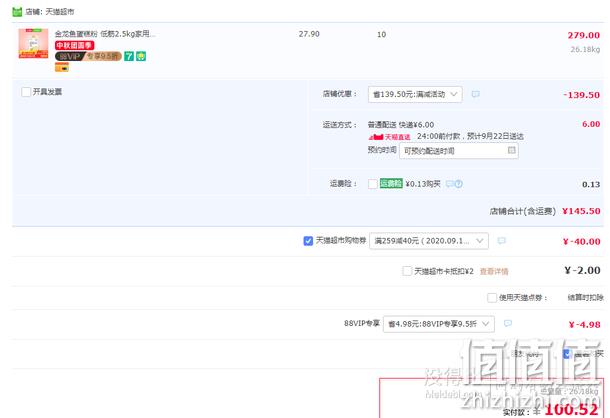Click the 天猫直送 delivery logo
Screen dimensions: 610x418
pyautogui.click(x=389, y=137)
